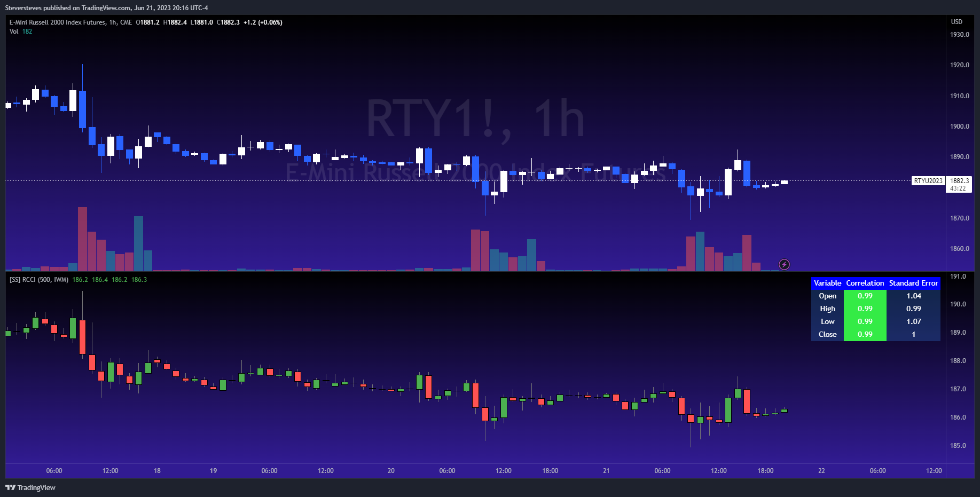Click the [SS] RCCI (500, IWM) indicator label

39,280
